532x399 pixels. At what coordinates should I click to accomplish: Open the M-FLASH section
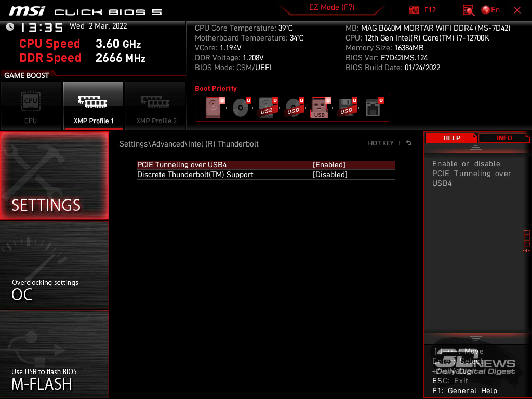coord(54,354)
